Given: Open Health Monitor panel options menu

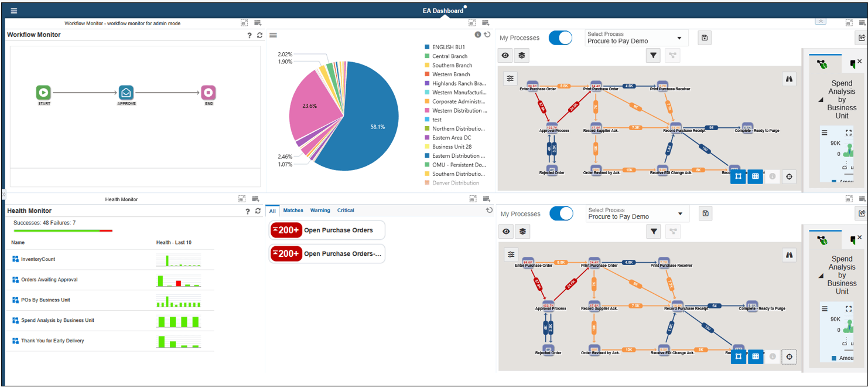Looking at the screenshot, I should (255, 199).
